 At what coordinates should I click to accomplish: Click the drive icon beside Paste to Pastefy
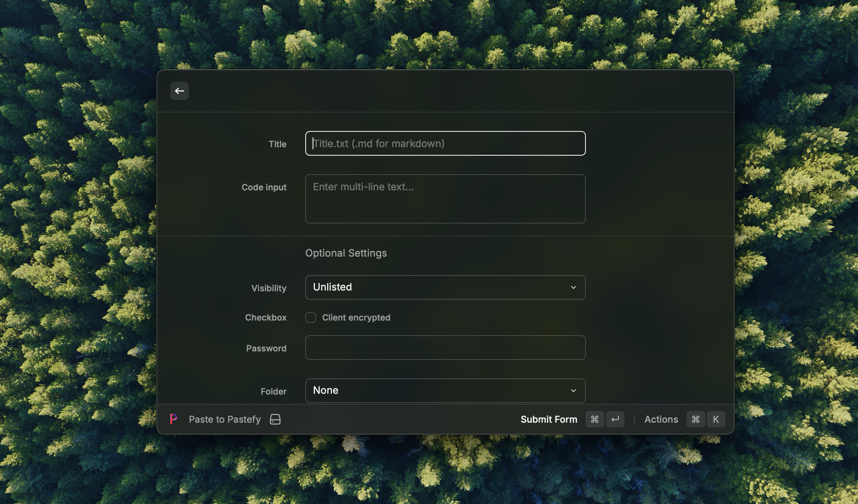pos(275,419)
